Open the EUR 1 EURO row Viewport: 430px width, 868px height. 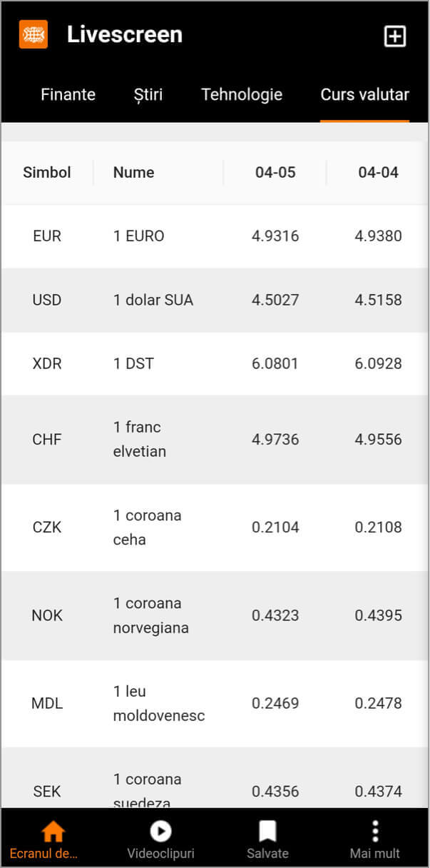215,236
